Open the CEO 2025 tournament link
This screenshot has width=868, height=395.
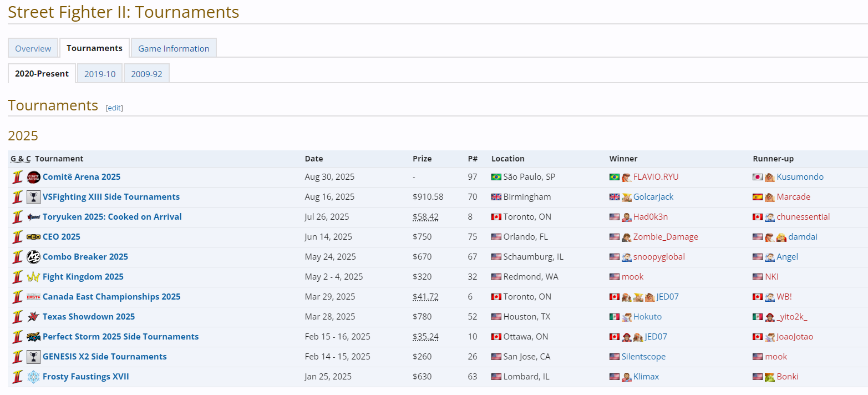click(62, 237)
